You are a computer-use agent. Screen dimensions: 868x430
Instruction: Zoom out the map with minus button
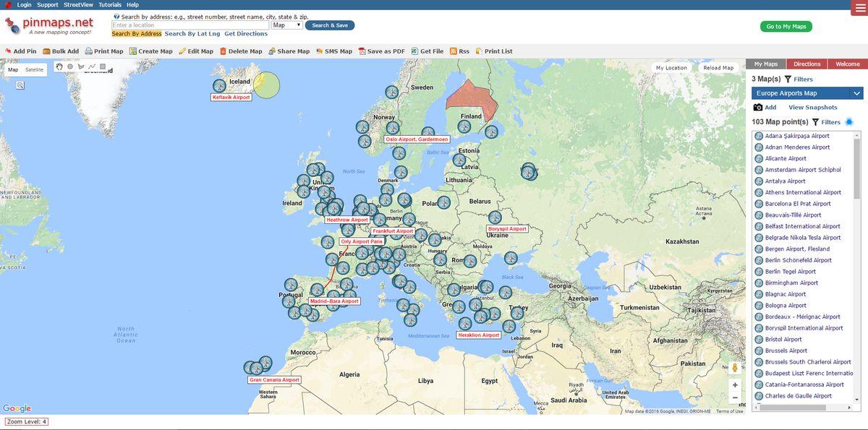coord(735,397)
